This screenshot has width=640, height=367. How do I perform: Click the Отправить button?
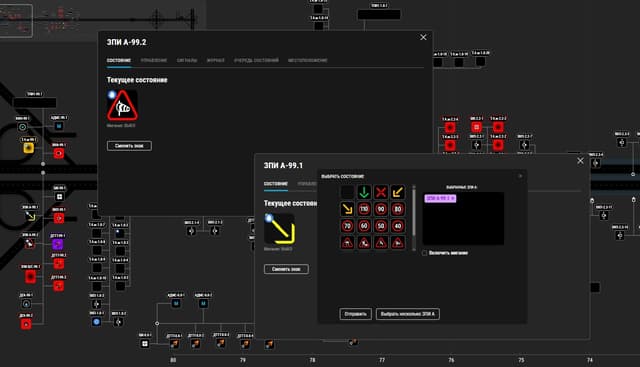tap(356, 314)
